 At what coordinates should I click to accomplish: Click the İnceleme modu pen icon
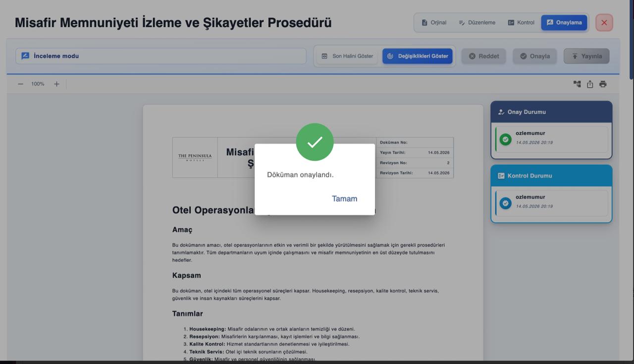tap(25, 56)
